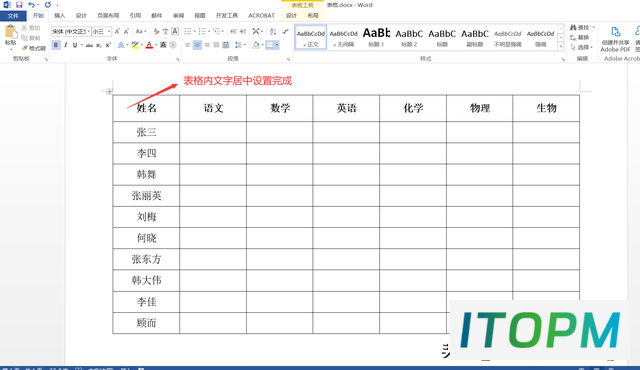Apply distributed alignment

point(225,45)
